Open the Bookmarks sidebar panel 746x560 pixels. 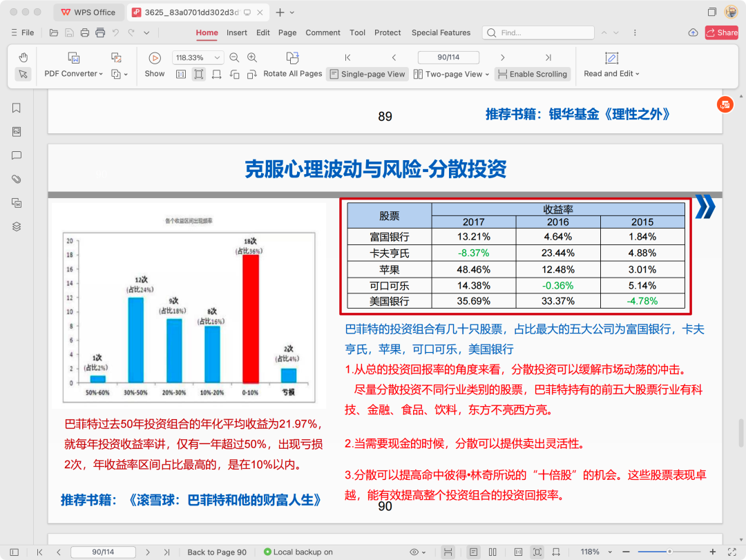(x=17, y=108)
